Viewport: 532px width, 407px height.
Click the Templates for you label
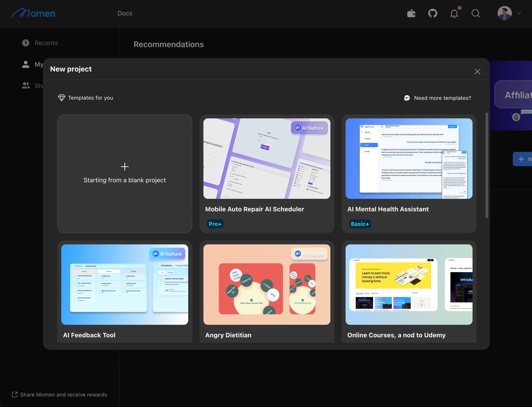tap(90, 98)
